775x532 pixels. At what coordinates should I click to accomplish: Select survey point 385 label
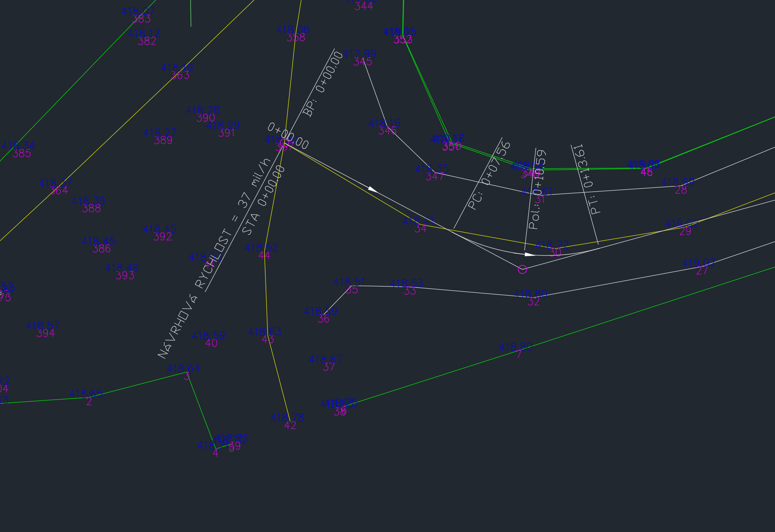click(22, 154)
